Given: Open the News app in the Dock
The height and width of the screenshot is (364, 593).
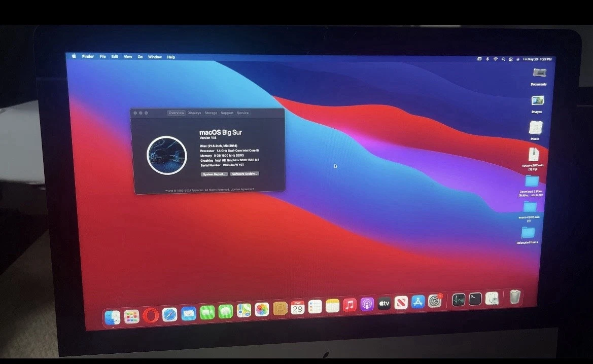Looking at the screenshot, I should tap(401, 302).
